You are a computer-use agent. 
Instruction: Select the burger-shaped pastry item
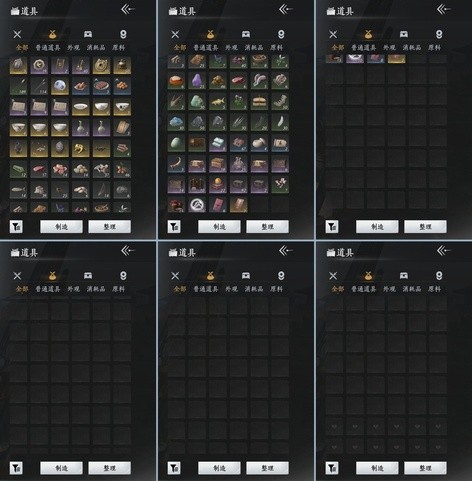(259, 102)
